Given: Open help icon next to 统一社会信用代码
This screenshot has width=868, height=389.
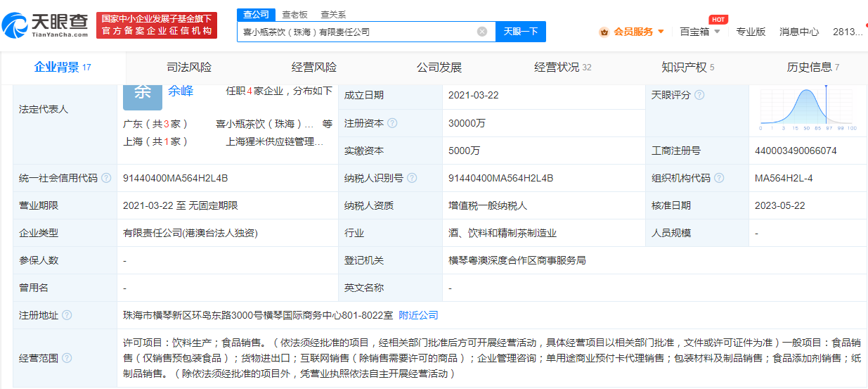Looking at the screenshot, I should (106, 179).
